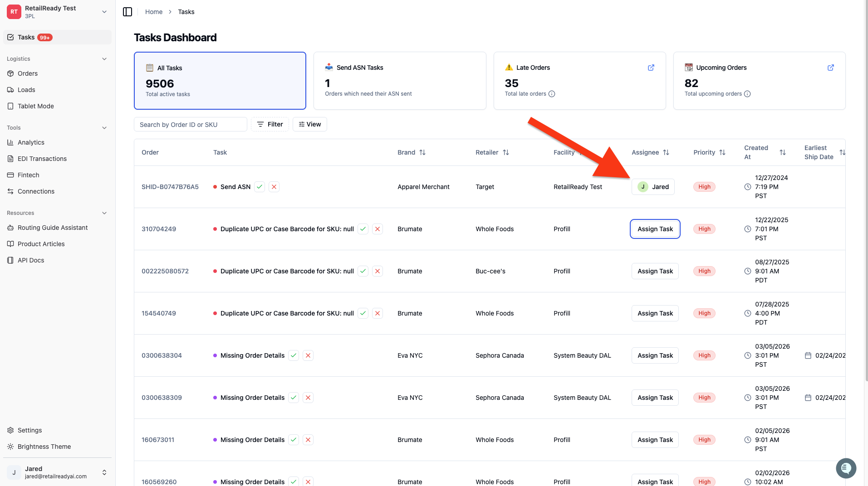Screen dimensions: 868x486
Task: Toggle the sidebar panel icon
Action: (128, 12)
